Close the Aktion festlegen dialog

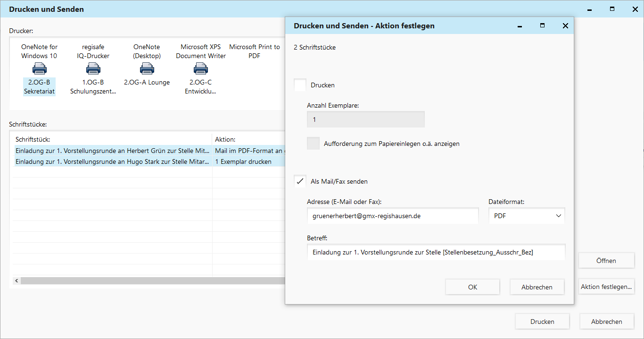click(565, 26)
